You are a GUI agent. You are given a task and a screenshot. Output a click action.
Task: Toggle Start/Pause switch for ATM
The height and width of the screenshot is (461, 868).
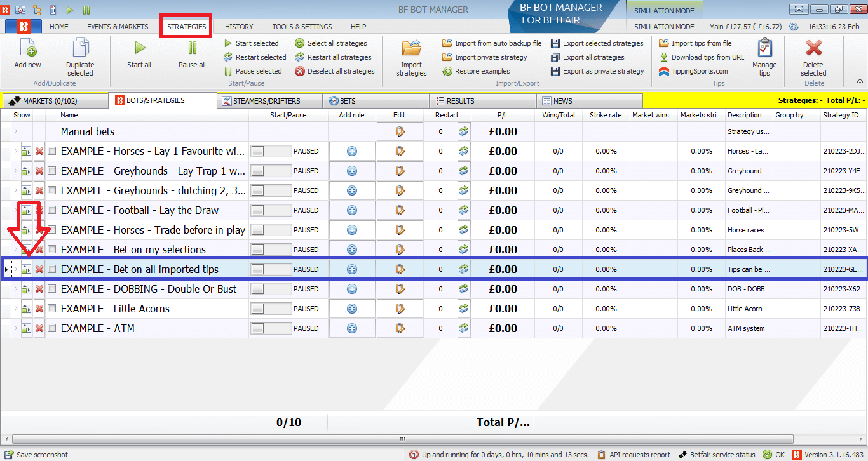point(271,328)
